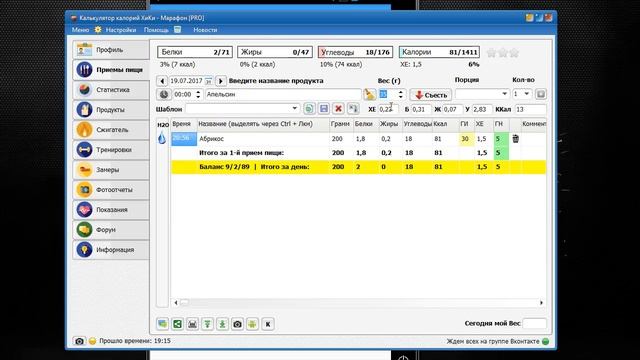Click the time spinner arrows
Image resolution: width=640 pixels, height=360 pixels.
(x=198, y=94)
